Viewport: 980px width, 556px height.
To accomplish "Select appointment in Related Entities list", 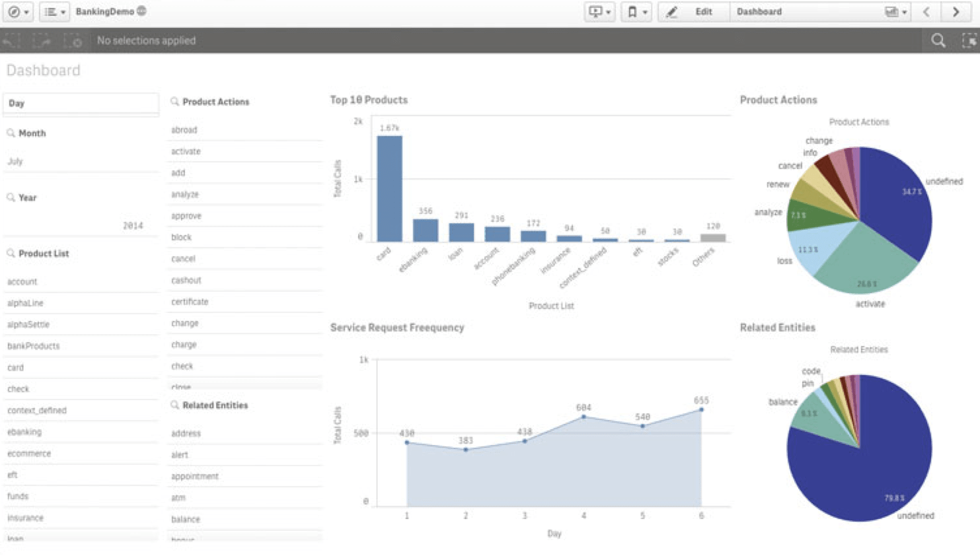I will (245, 476).
